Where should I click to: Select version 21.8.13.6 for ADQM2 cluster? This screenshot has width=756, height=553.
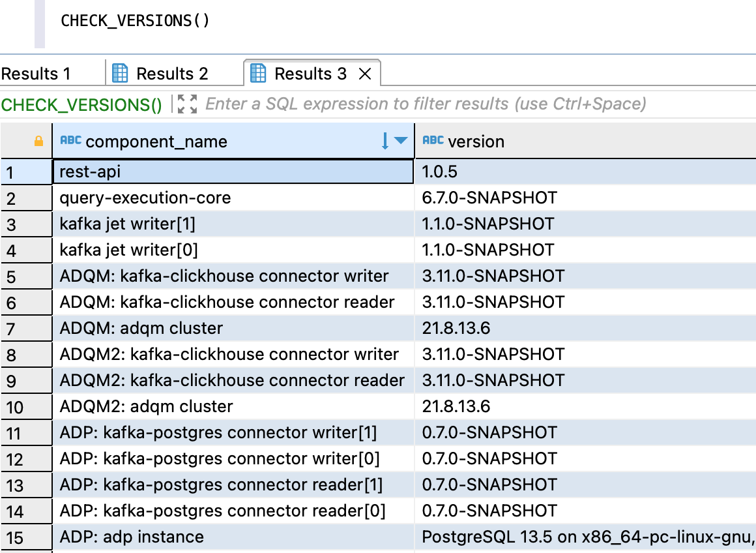(456, 406)
